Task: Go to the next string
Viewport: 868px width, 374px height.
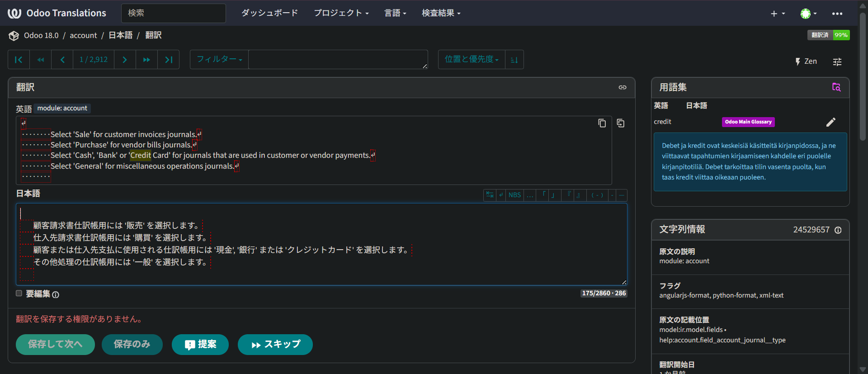Action: (x=125, y=60)
